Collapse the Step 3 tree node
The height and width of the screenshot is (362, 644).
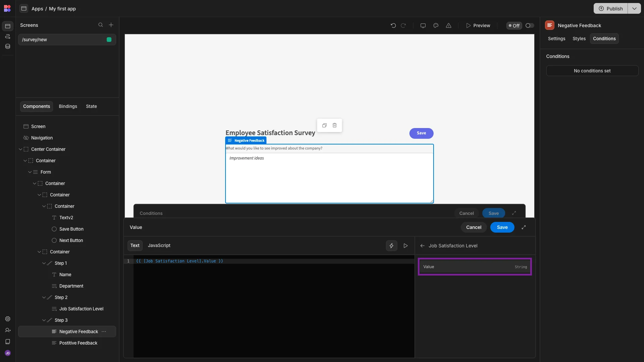pyautogui.click(x=44, y=320)
